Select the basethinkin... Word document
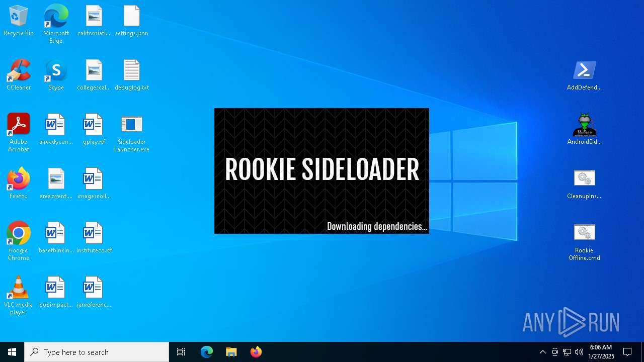Image resolution: width=644 pixels, height=362 pixels. (56, 238)
